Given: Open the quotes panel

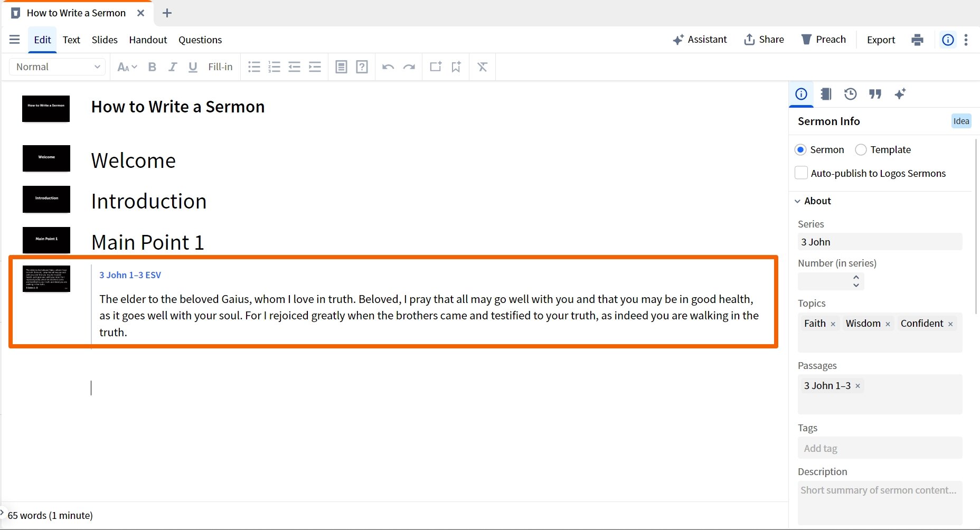Looking at the screenshot, I should click(875, 94).
